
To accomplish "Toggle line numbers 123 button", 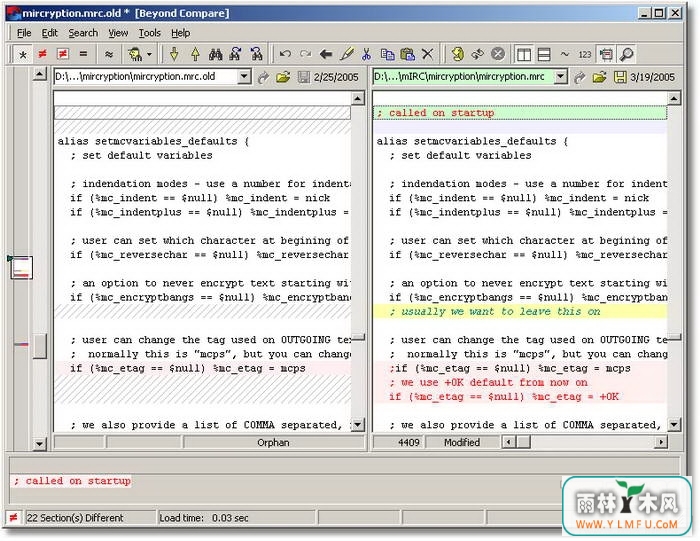I will click(x=585, y=54).
